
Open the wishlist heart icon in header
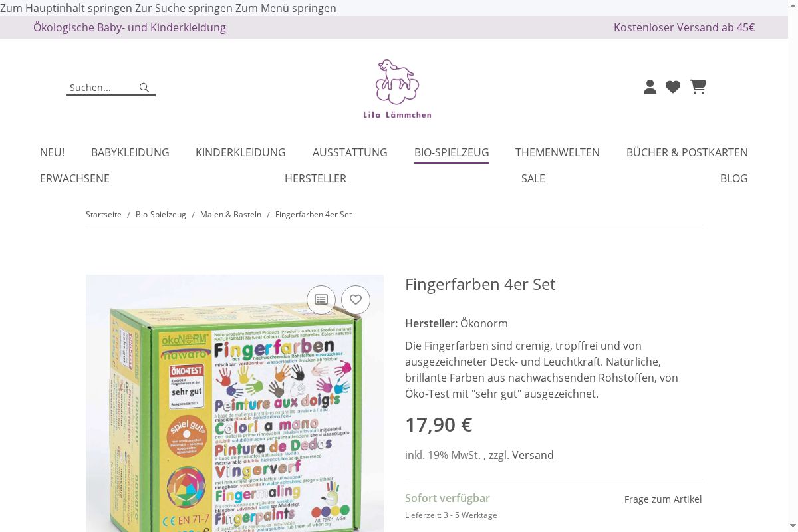click(673, 87)
